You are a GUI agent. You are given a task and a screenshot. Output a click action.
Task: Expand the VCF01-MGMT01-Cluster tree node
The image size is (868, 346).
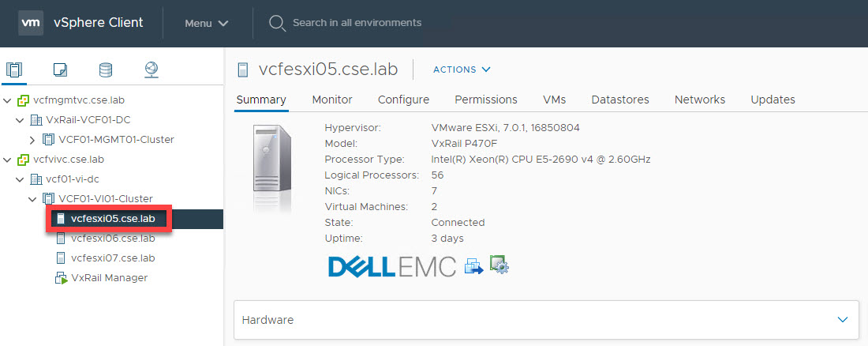(32, 140)
